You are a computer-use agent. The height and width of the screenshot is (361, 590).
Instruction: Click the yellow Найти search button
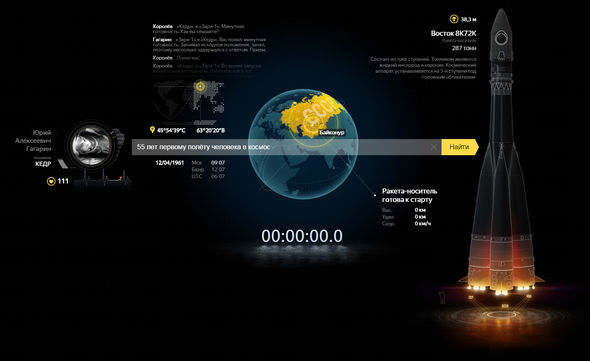pos(459,147)
